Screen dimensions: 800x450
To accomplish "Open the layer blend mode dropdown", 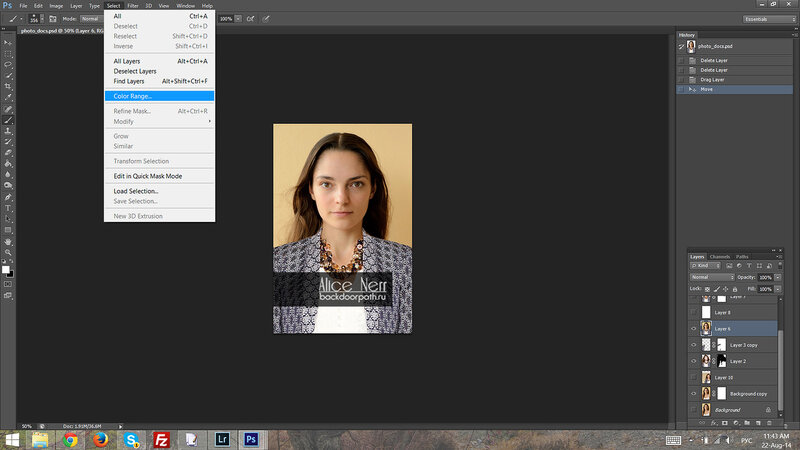I will tap(712, 275).
